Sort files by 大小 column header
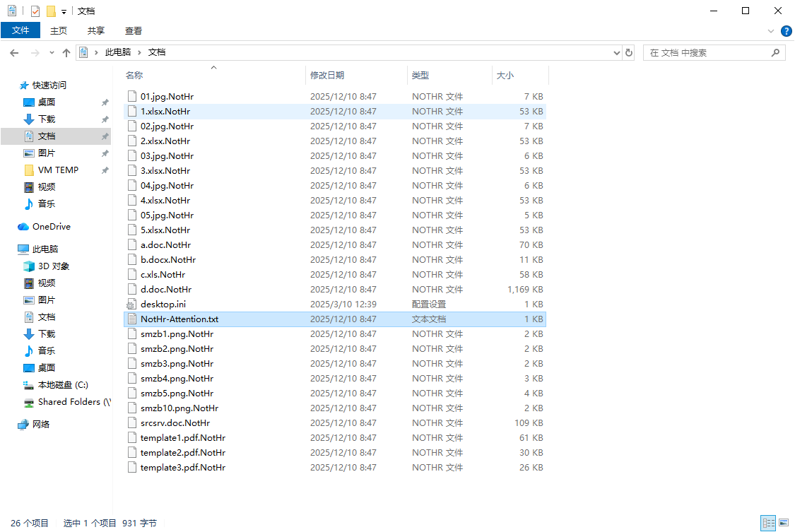The image size is (795, 532). coord(505,75)
